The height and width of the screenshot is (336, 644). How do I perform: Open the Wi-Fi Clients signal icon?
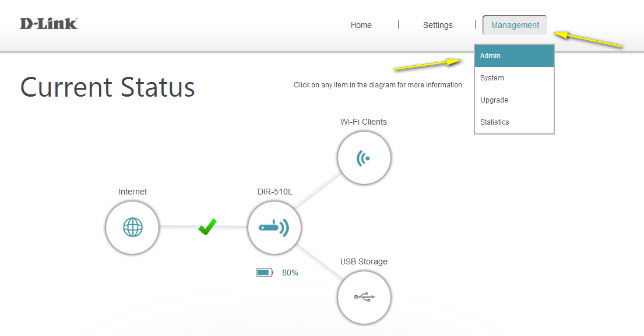(364, 157)
